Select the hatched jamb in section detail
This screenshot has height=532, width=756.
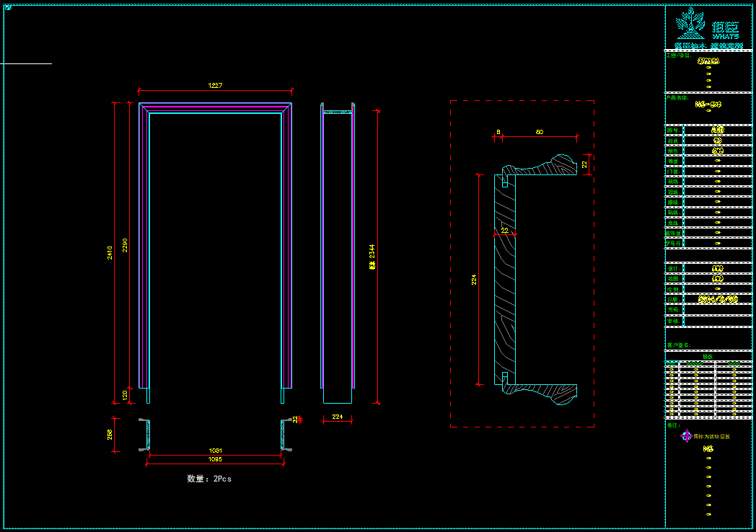505,280
